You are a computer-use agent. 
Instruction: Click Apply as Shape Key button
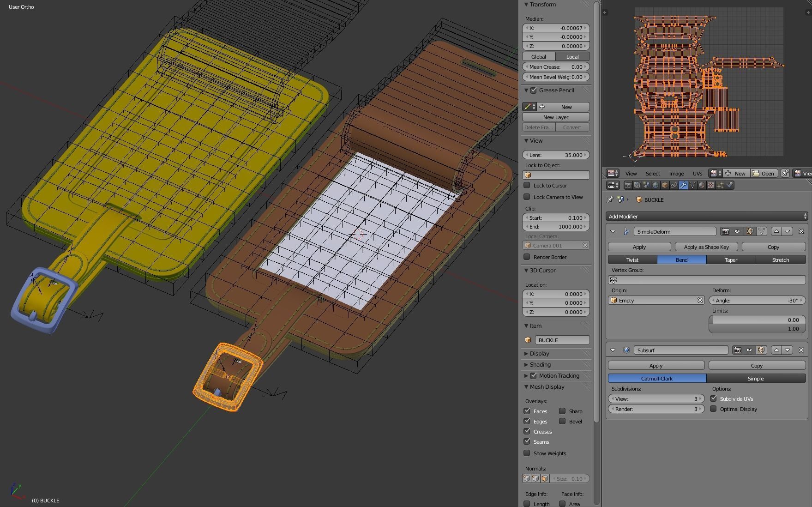pyautogui.click(x=706, y=247)
